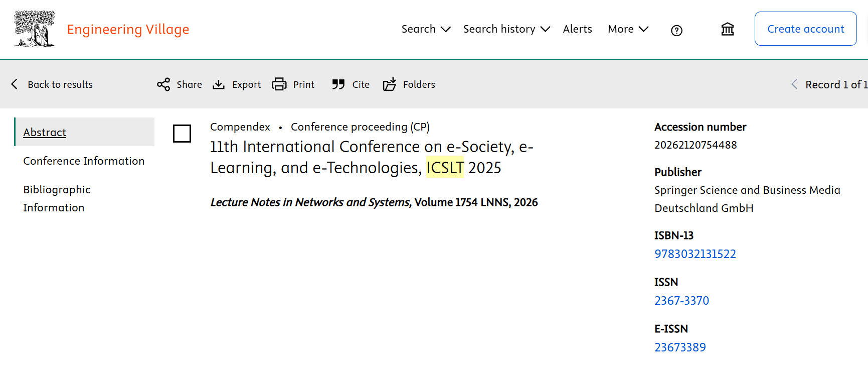Click the conference proceeding title text
Image resolution: width=868 pixels, height=366 pixels.
click(372, 157)
